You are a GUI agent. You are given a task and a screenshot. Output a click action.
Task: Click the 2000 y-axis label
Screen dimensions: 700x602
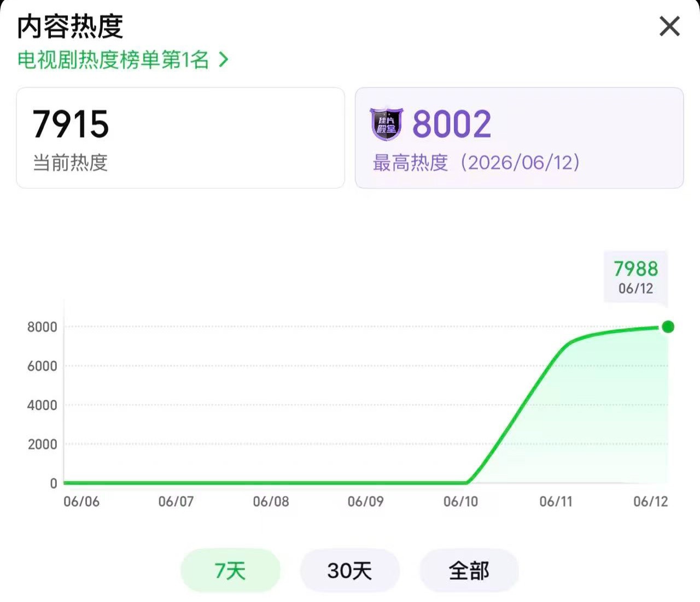tap(42, 445)
